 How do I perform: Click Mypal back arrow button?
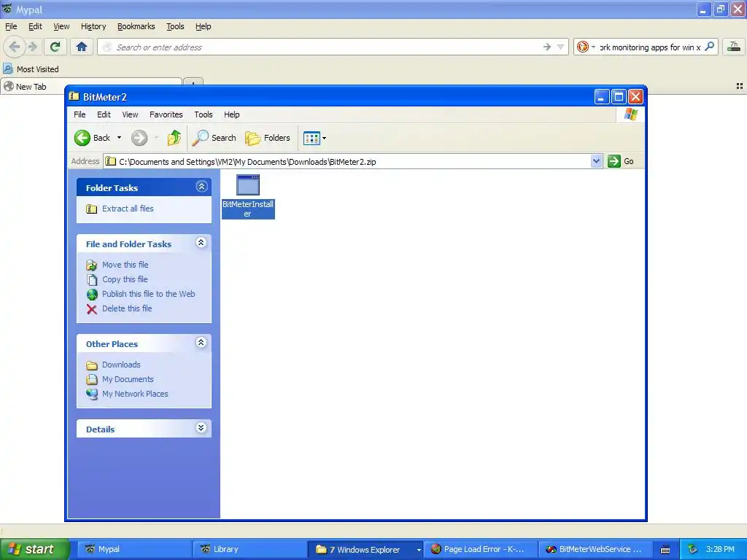coord(14,47)
